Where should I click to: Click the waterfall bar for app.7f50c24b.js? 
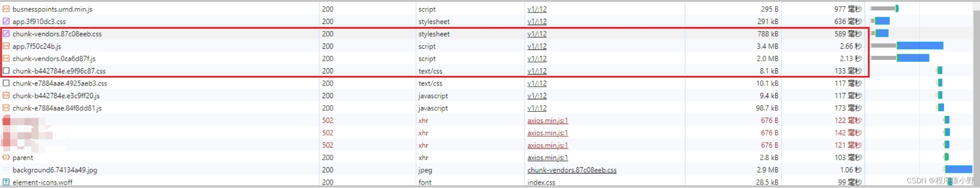tap(919, 46)
